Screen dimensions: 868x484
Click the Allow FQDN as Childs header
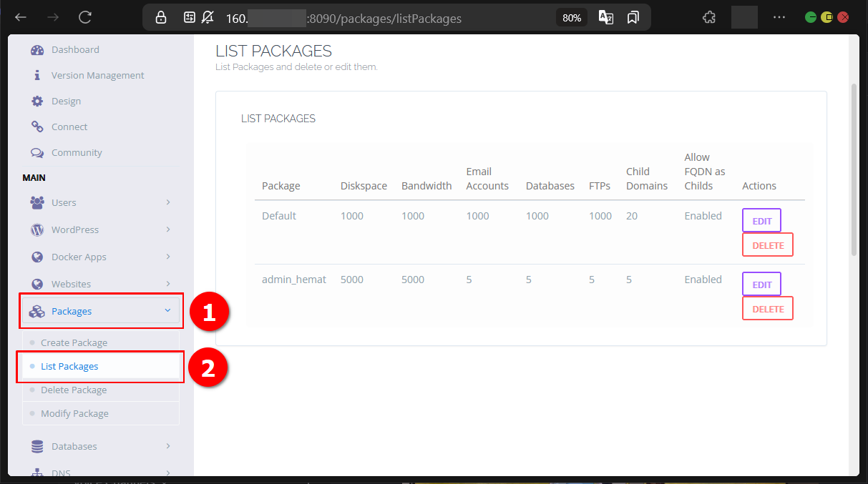705,172
